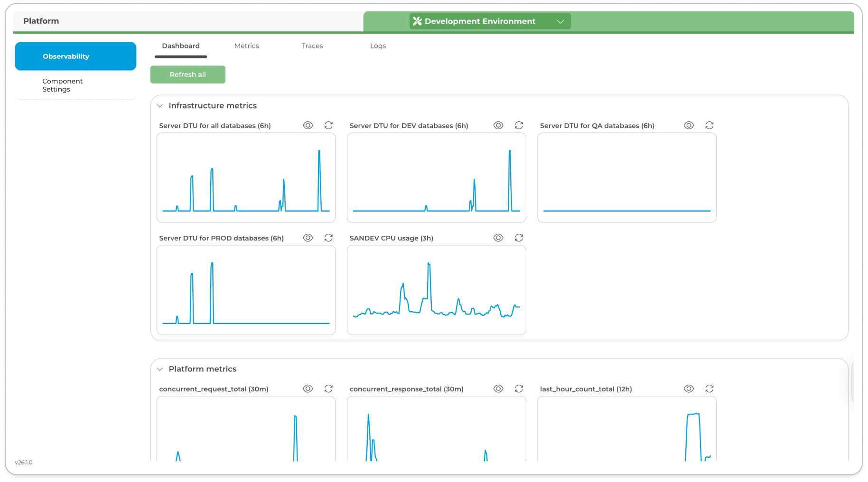868x482 pixels.
Task: Refresh the SANDEV CPU usage chart
Action: 519,238
